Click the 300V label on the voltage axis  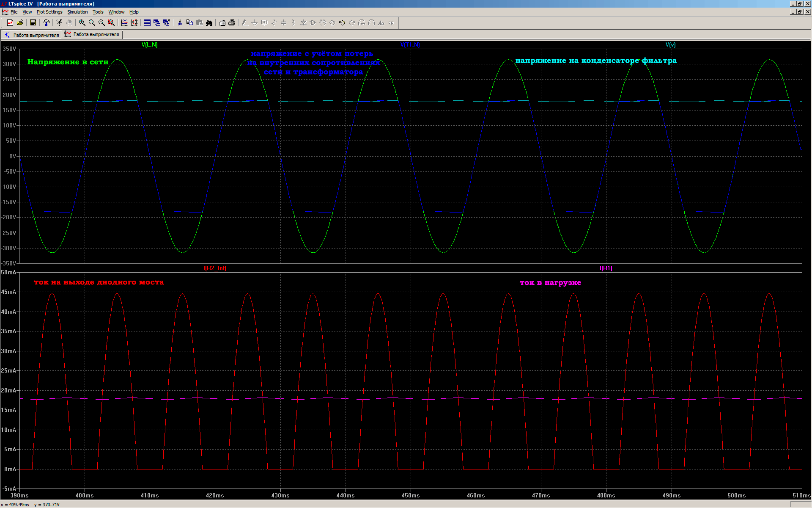tap(9, 64)
